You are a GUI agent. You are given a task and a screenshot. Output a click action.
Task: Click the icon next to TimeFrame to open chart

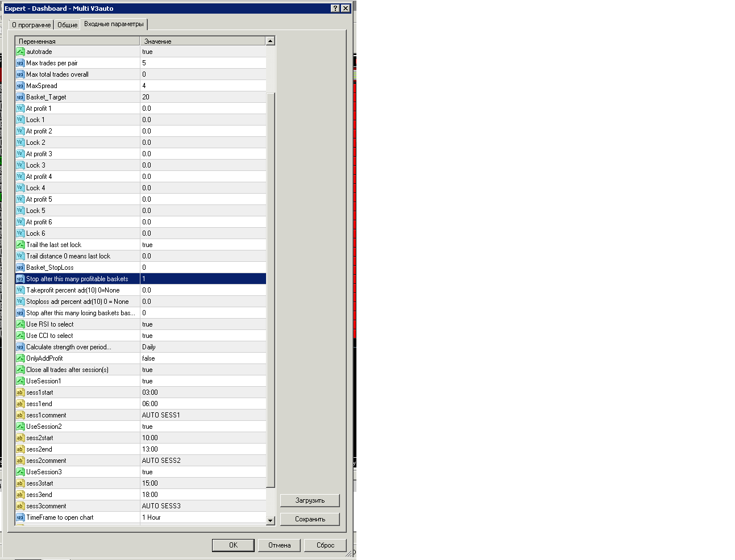coord(20,517)
